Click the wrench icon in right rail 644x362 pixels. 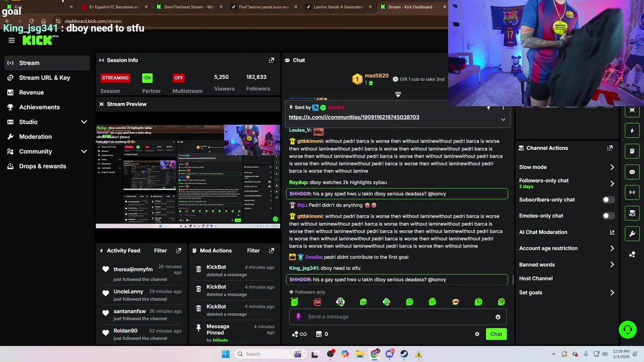point(632,234)
